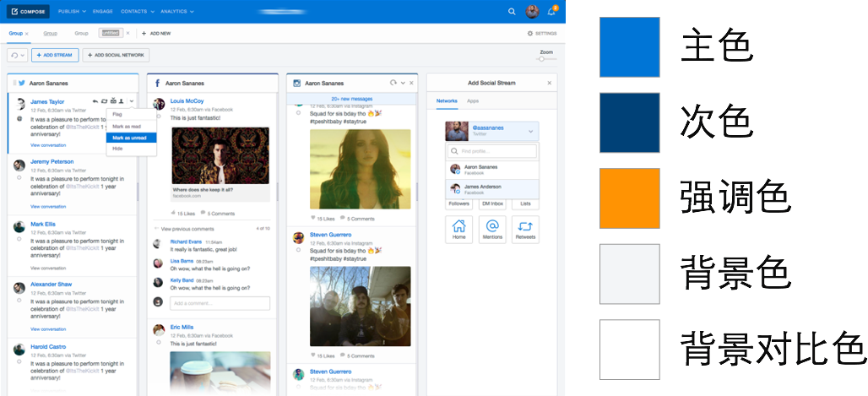Refresh the Instagram stream of Aaron Sananes
The width and height of the screenshot is (868, 396).
tap(393, 83)
